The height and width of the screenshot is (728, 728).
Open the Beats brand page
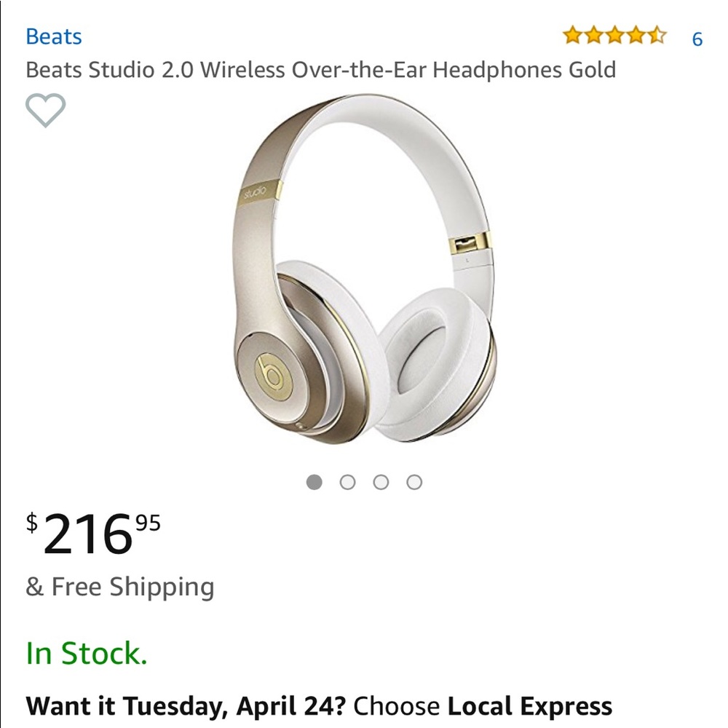pyautogui.click(x=54, y=36)
